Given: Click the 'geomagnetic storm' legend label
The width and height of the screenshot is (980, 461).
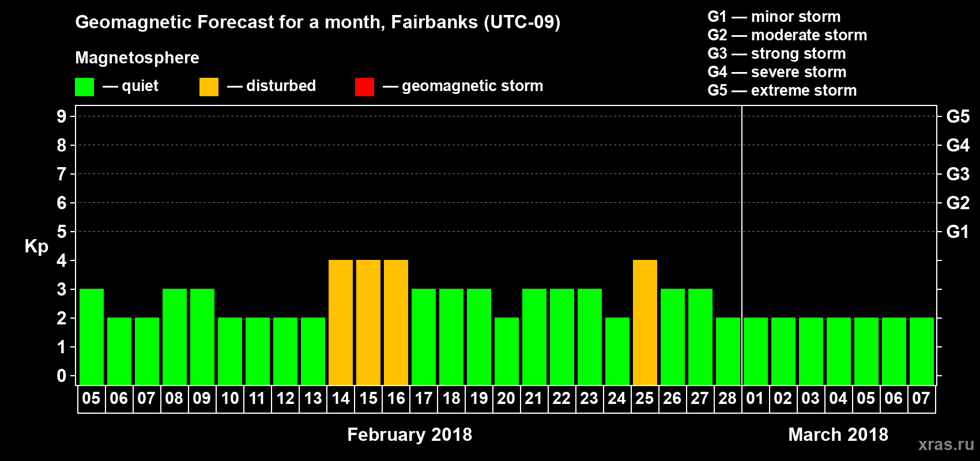Looking at the screenshot, I should [473, 86].
